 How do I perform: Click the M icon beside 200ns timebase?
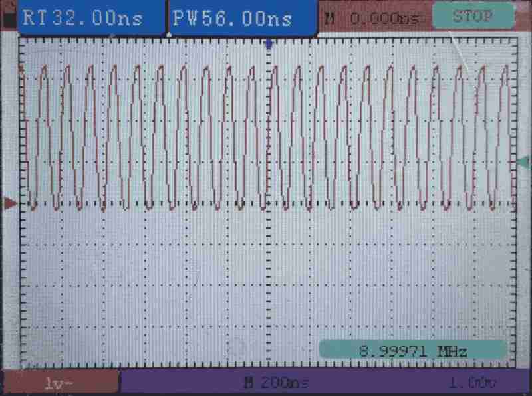tap(249, 383)
